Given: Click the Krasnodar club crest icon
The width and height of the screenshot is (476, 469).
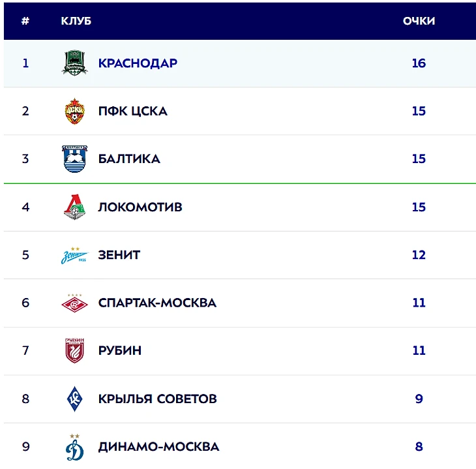Looking at the screenshot, I should 74,63.
